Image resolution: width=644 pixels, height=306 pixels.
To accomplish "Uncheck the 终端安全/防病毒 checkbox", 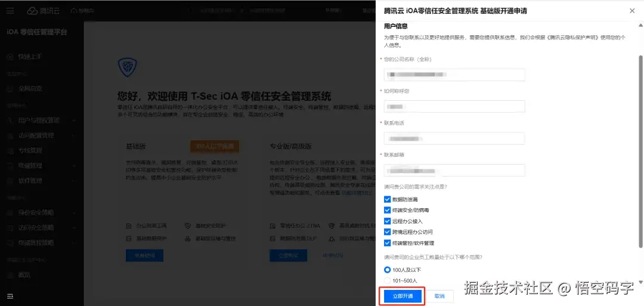I will [x=387, y=211].
